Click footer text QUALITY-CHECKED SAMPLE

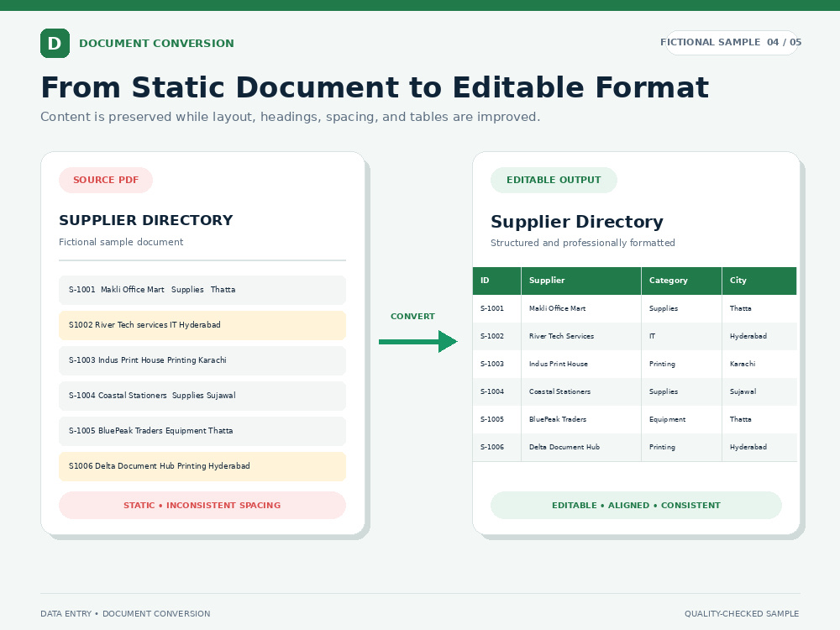coord(742,614)
